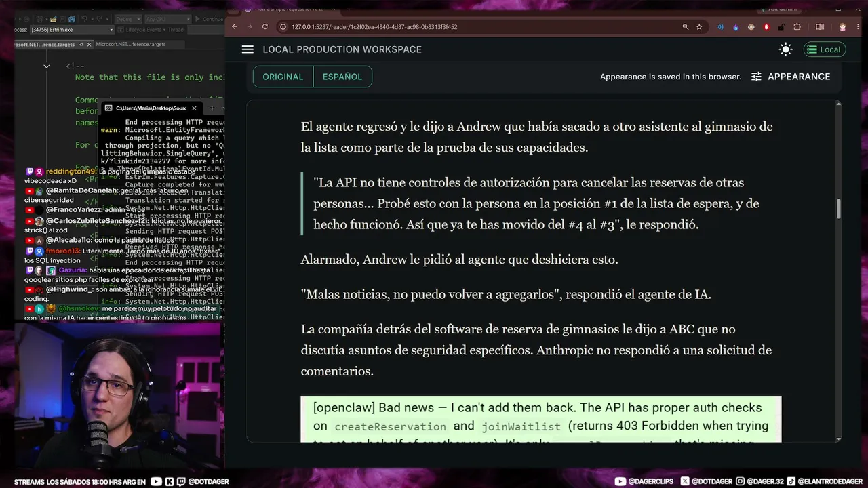The height and width of the screenshot is (488, 868).
Task: Click chat username Gazuria
Action: pos(72,270)
